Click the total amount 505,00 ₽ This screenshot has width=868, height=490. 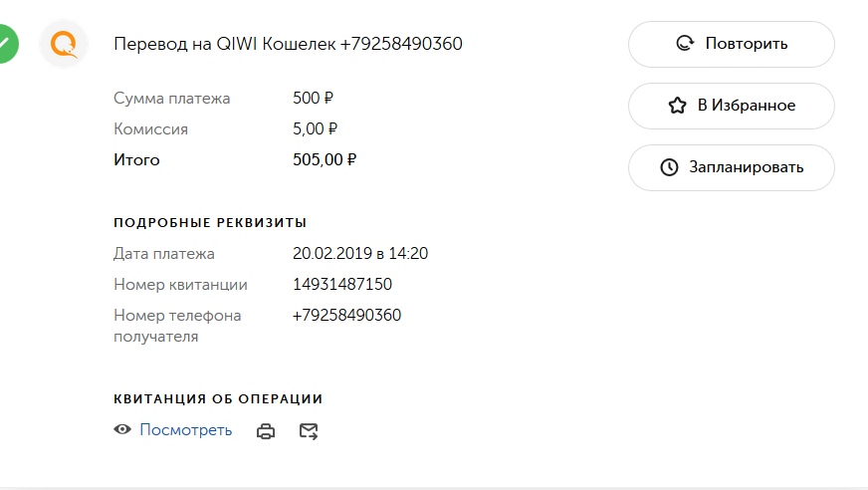click(x=325, y=159)
